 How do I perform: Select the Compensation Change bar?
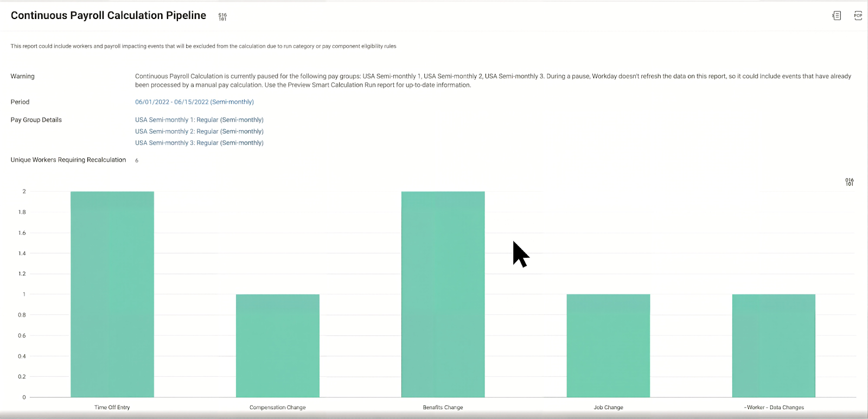[278, 346]
